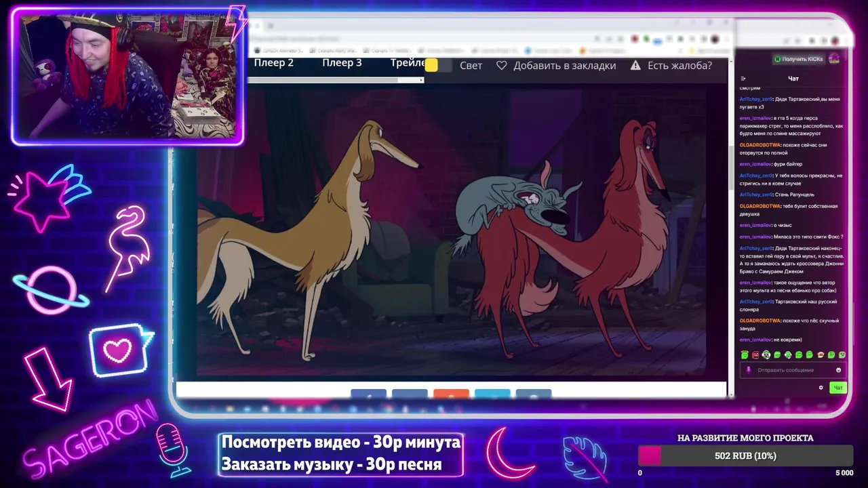This screenshot has width=868, height=488.
Task: Select the fourth green emote in the emote row
Action: coord(777,355)
